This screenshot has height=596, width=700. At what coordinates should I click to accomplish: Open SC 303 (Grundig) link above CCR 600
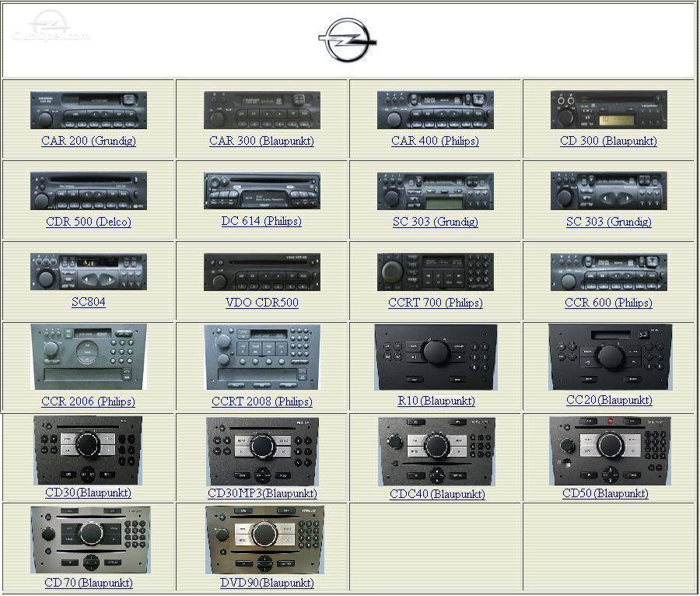click(x=608, y=222)
